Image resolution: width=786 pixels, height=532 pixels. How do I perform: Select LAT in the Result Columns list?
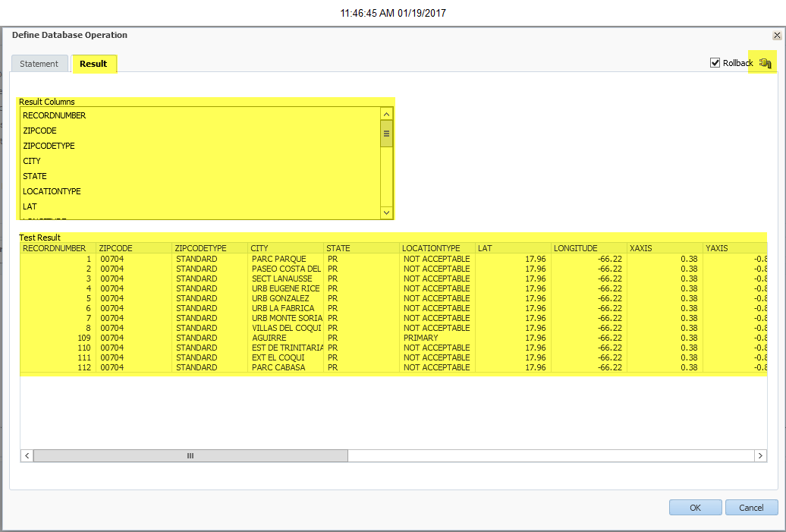point(30,206)
